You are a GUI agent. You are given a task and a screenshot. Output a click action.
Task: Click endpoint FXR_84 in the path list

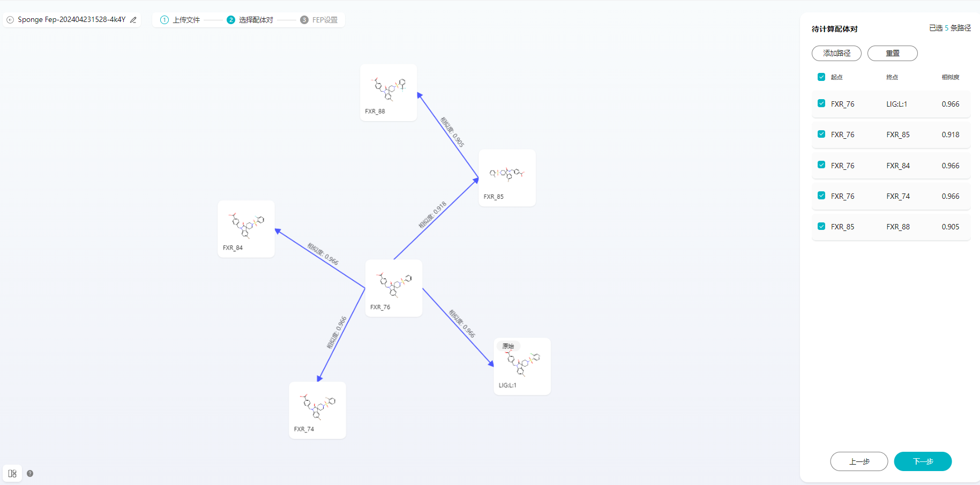click(898, 166)
